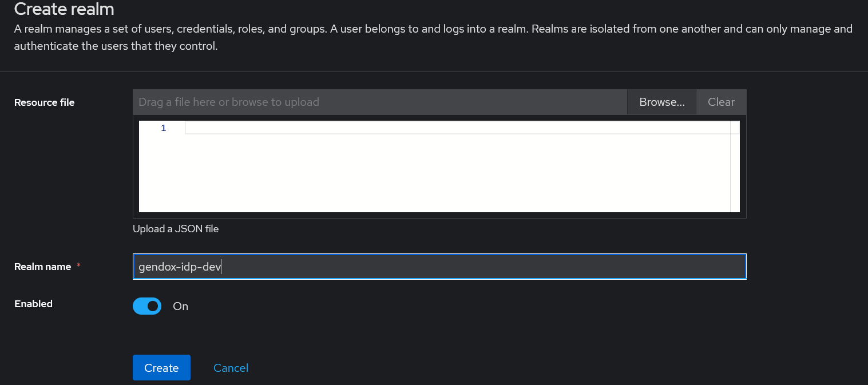The height and width of the screenshot is (385, 868).
Task: Click the editor's vertical scrollbar track
Action: tap(735, 172)
